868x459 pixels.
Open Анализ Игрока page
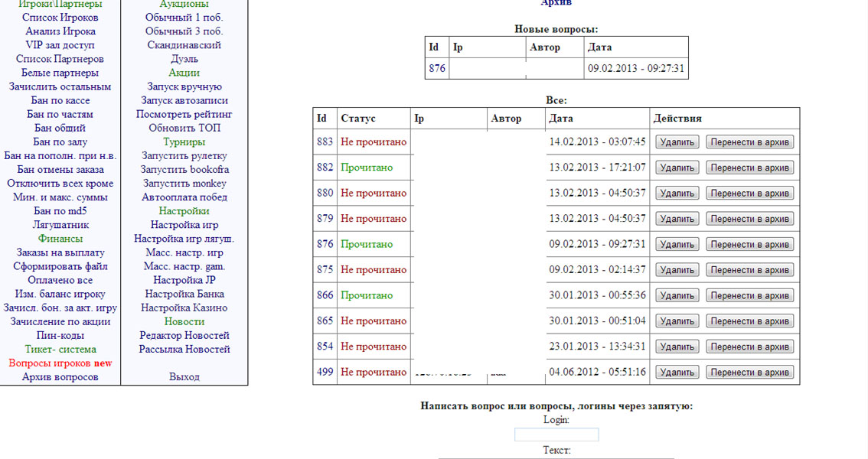[60, 31]
